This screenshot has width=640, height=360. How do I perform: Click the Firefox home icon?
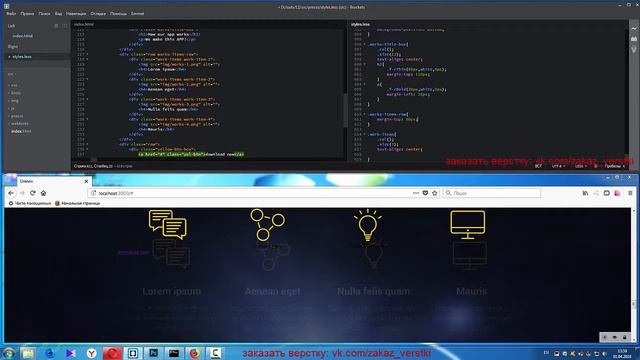coord(43,193)
